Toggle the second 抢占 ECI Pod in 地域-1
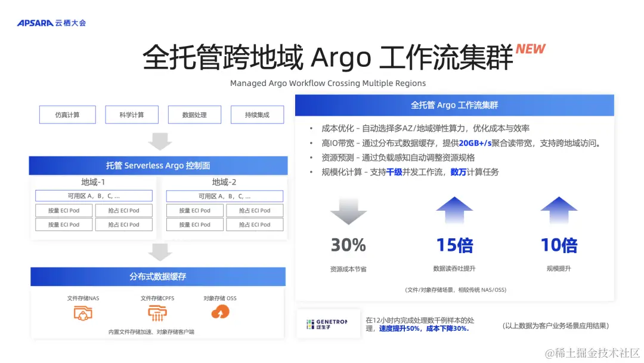Image resolution: width=644 pixels, height=363 pixels. (x=123, y=224)
